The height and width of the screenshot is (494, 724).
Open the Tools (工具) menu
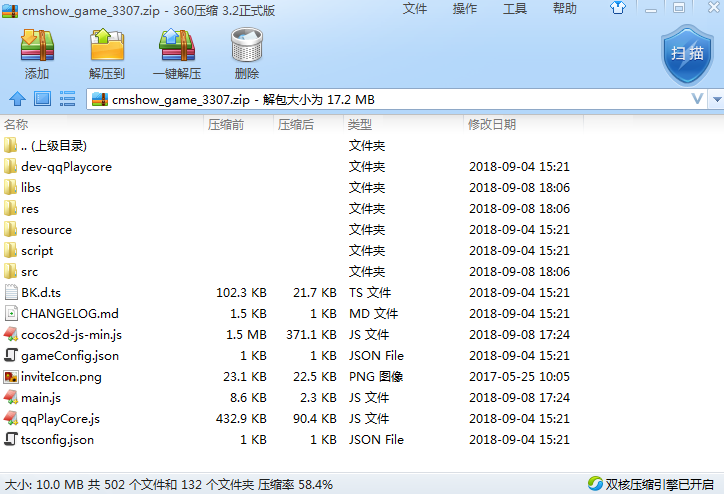pos(515,8)
